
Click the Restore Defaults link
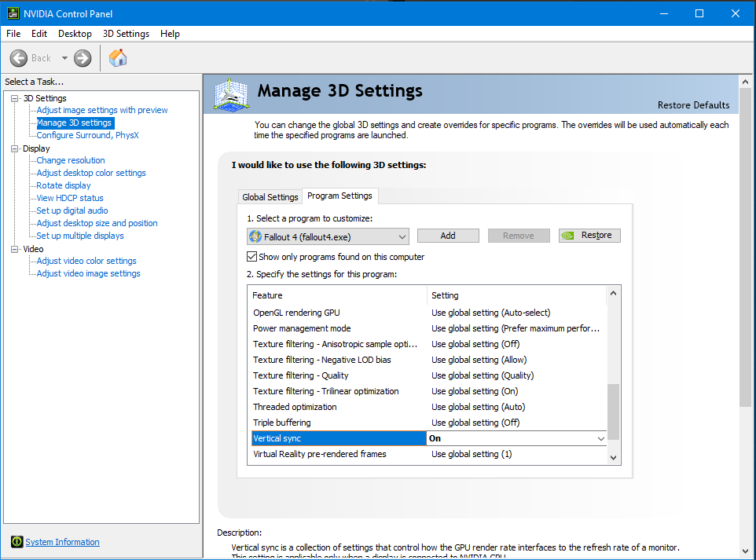(693, 105)
